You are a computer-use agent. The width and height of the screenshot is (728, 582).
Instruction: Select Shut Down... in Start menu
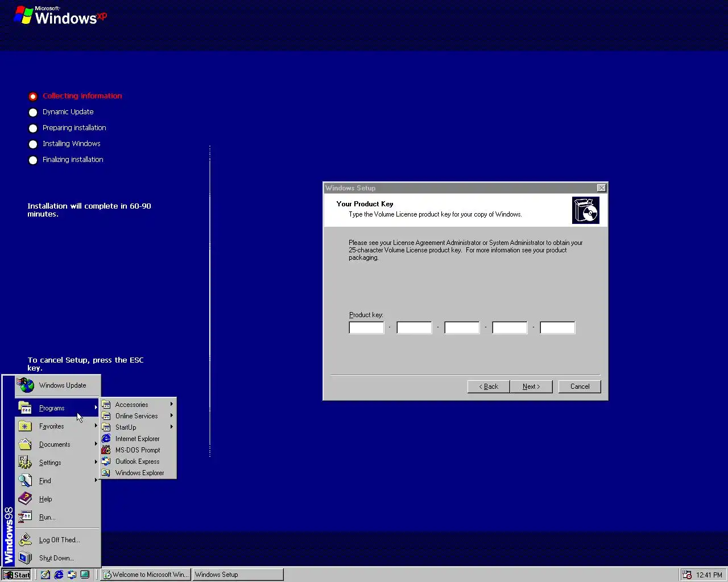[x=57, y=558]
